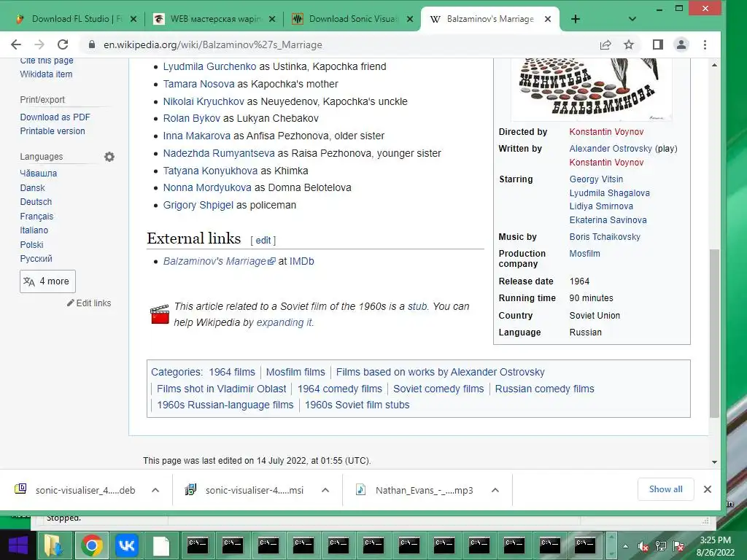Image resolution: width=747 pixels, height=560 pixels.
Task: Open the Chrome profile avatar
Action: tap(682, 44)
